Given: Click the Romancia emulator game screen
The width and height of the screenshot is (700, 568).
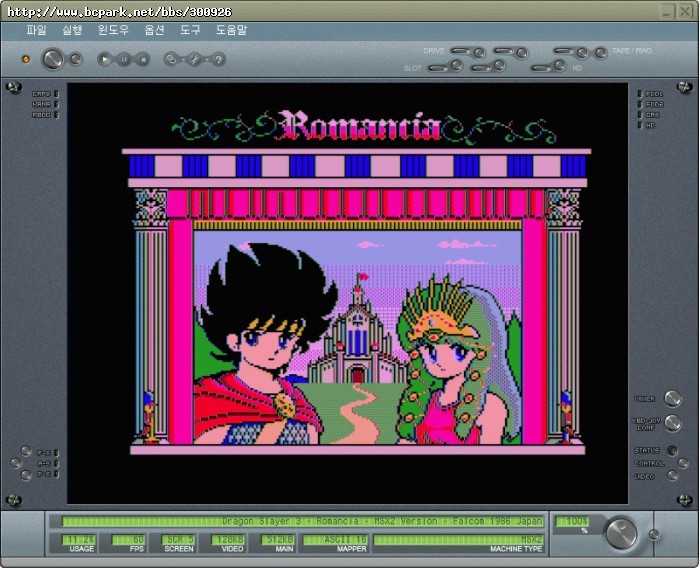Looking at the screenshot, I should point(347,293).
